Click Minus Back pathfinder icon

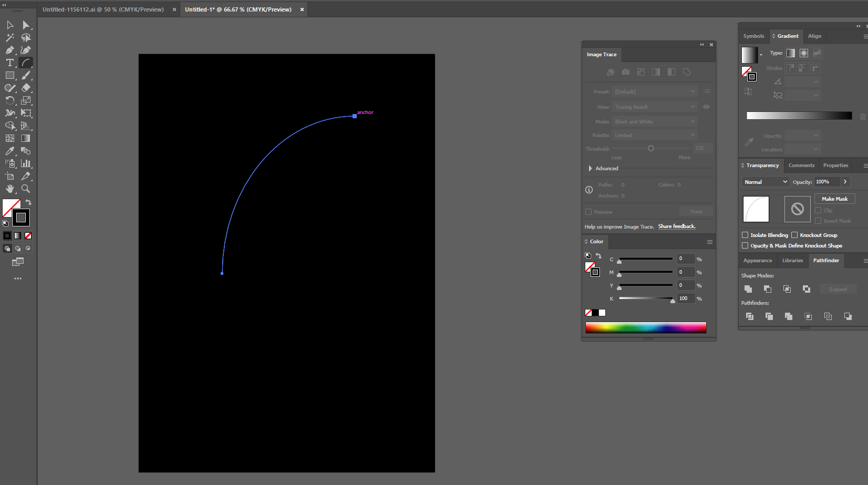[x=848, y=316]
